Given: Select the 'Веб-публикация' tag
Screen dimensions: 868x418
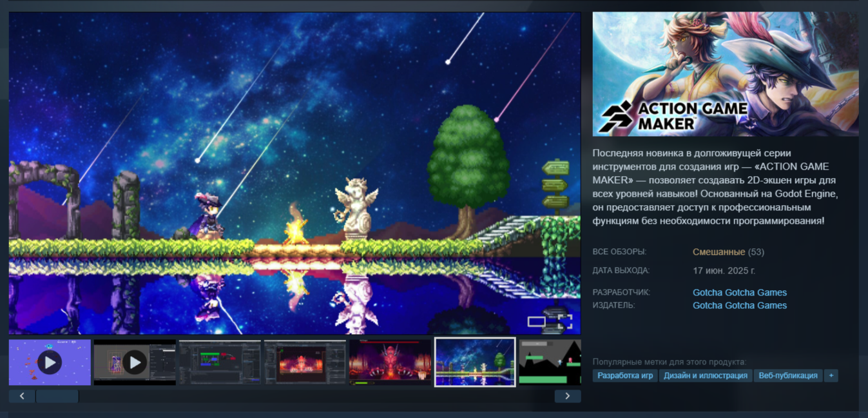Looking at the screenshot, I should (x=788, y=375).
